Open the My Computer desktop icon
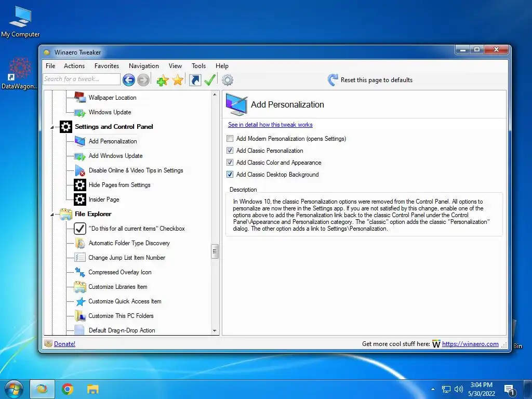Viewport: 532px width, 399px height. (x=20, y=21)
